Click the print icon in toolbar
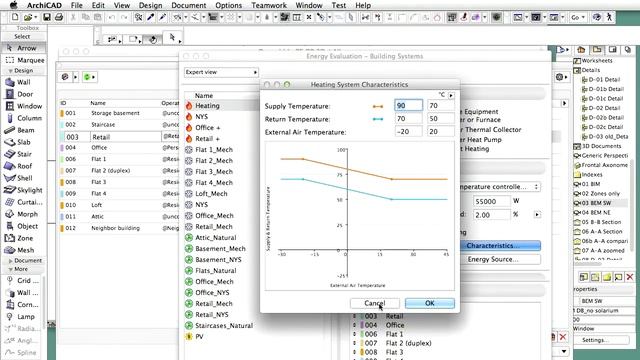The image size is (640, 360). point(59,17)
